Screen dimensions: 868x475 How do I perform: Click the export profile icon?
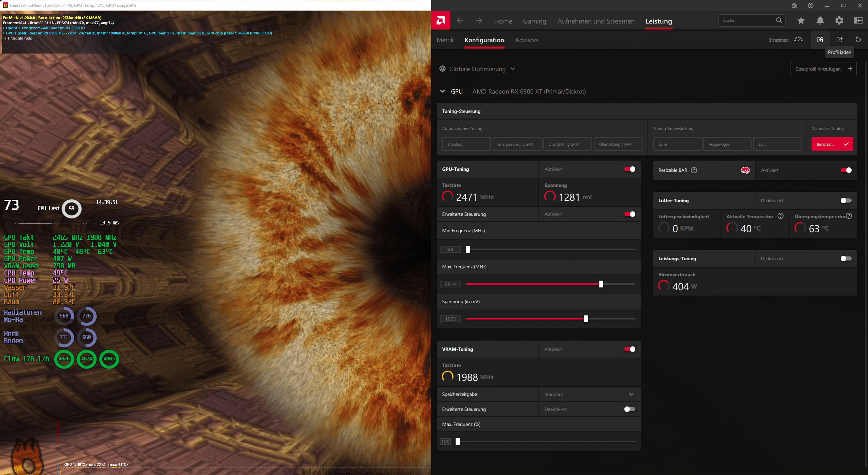pos(839,40)
